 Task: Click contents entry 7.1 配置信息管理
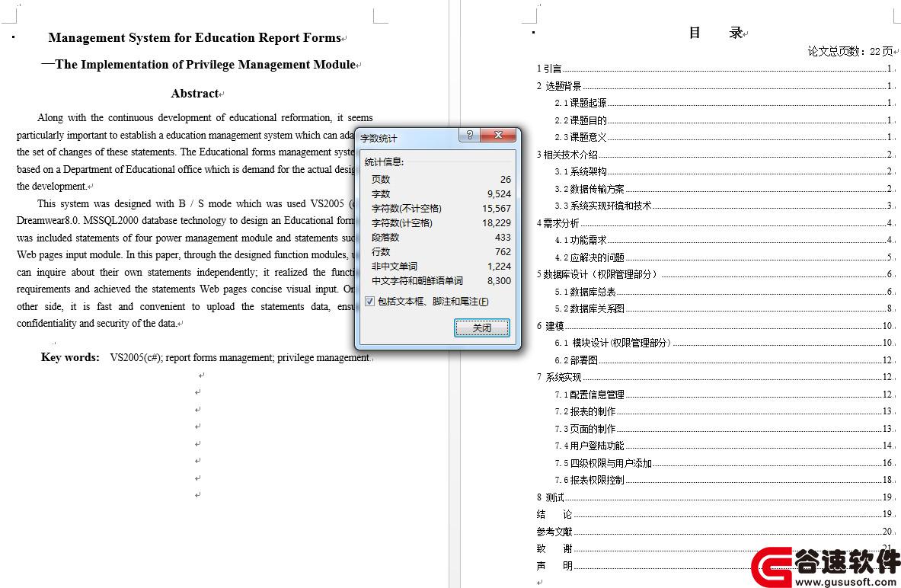point(724,395)
